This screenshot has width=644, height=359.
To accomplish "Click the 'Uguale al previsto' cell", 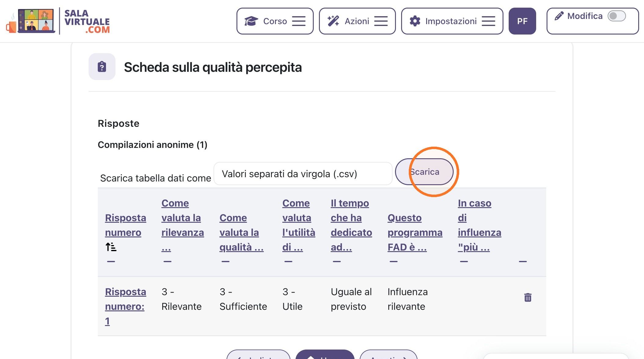I will [351, 299].
